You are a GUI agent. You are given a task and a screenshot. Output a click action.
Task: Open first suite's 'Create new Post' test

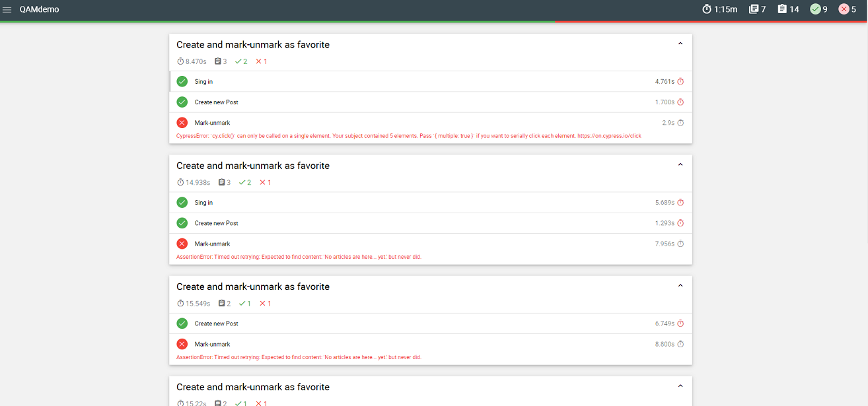tap(216, 102)
